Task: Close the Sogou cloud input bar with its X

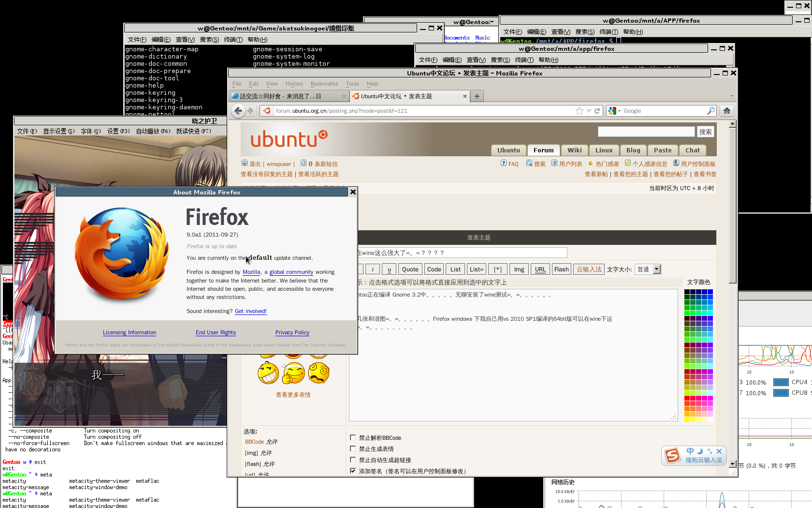Action: click(x=719, y=451)
